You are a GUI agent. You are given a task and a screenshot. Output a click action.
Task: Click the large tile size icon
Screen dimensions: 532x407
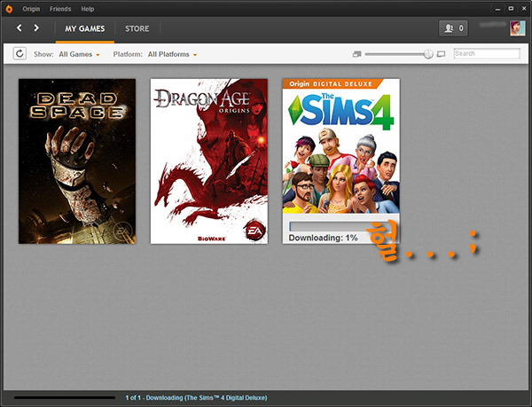(441, 54)
